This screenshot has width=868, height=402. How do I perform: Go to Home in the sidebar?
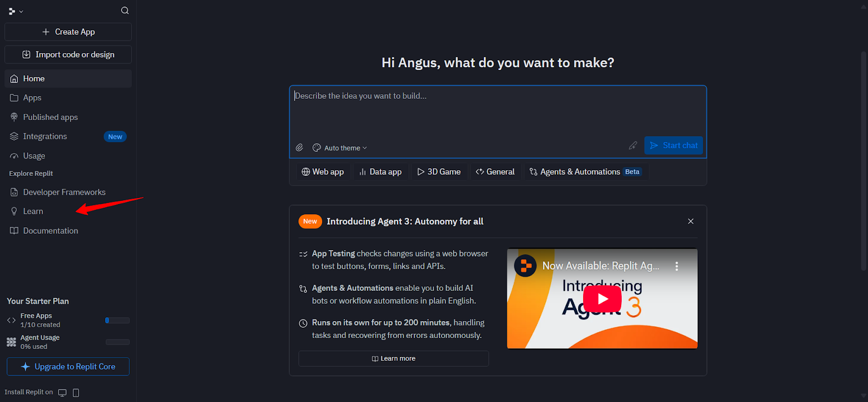[68, 79]
